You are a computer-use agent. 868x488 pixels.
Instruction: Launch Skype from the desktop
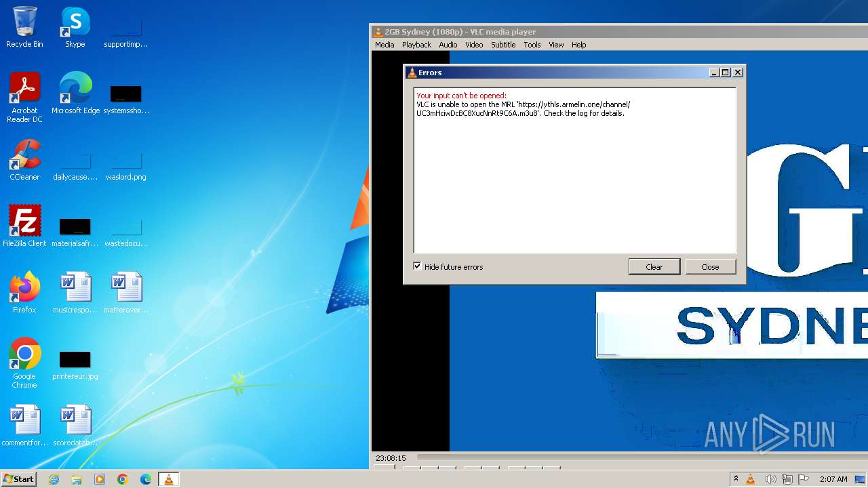[x=75, y=27]
